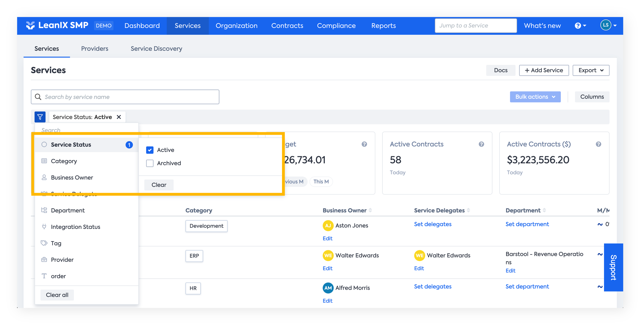Uncheck the Active status checkbox
This screenshot has width=644, height=329.
pyautogui.click(x=150, y=150)
